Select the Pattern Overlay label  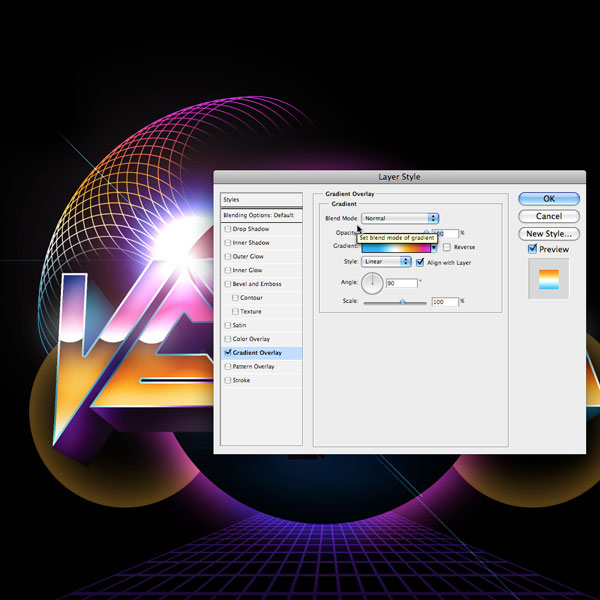[253, 367]
